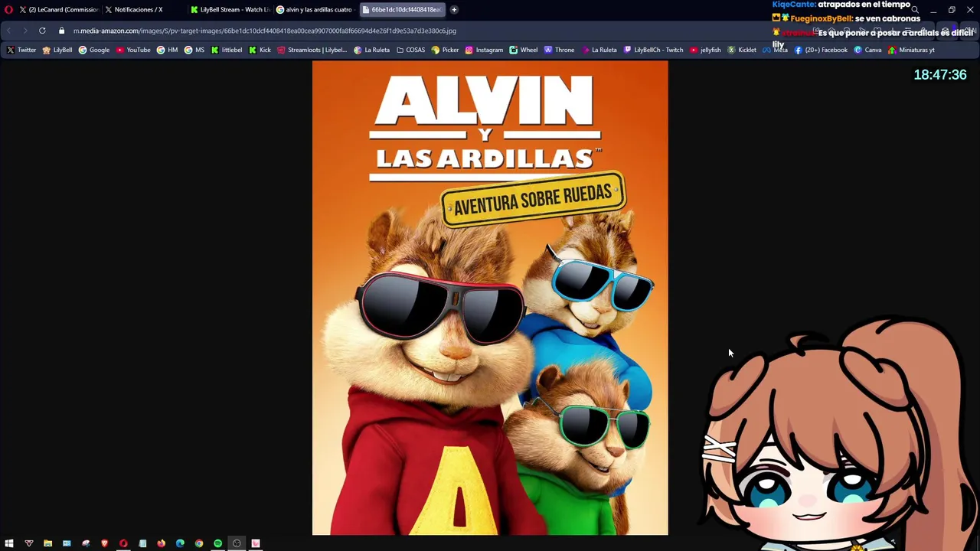Expand the COSAS bookmarks folder

coord(410,50)
